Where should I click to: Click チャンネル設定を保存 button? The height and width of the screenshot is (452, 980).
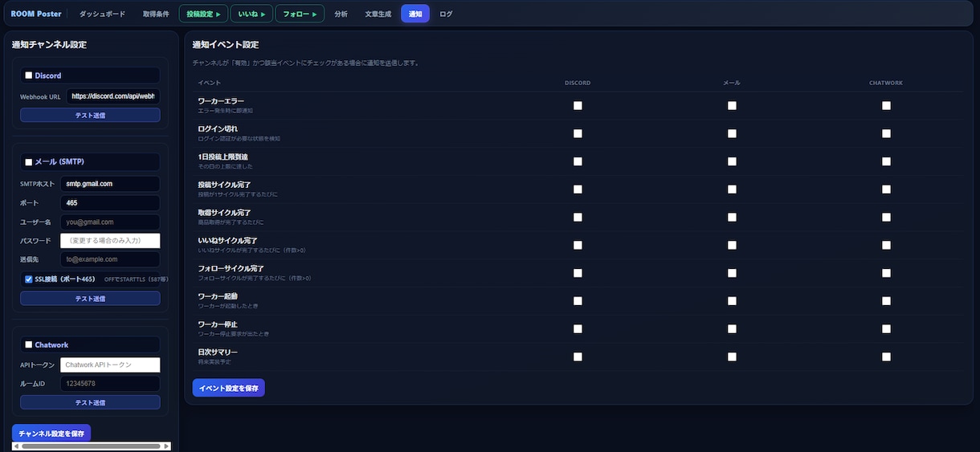point(51,434)
